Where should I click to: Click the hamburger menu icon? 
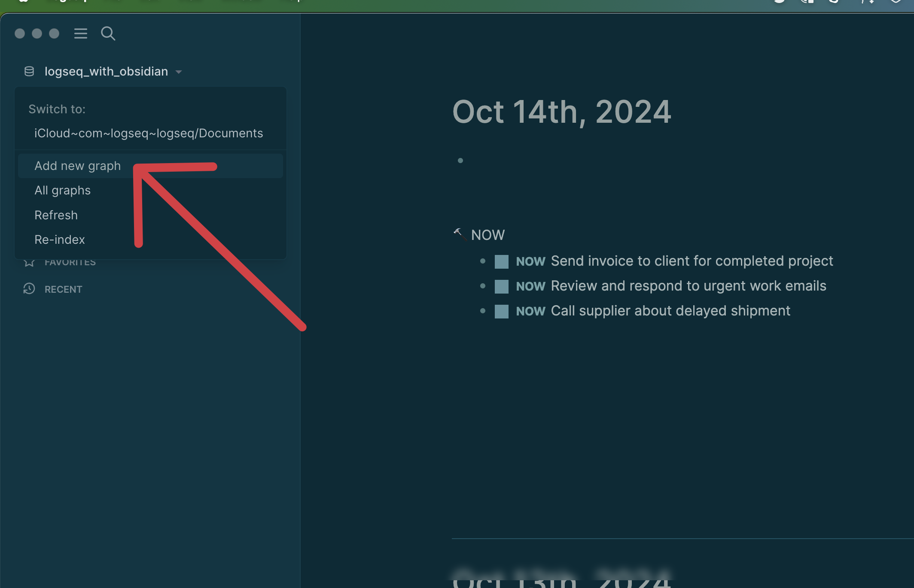(81, 33)
